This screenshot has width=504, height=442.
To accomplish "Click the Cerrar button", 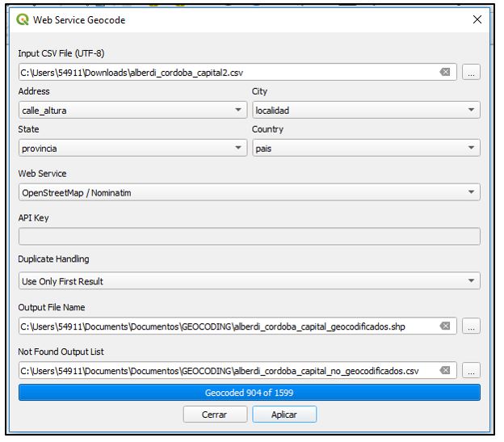I will point(215,414).
